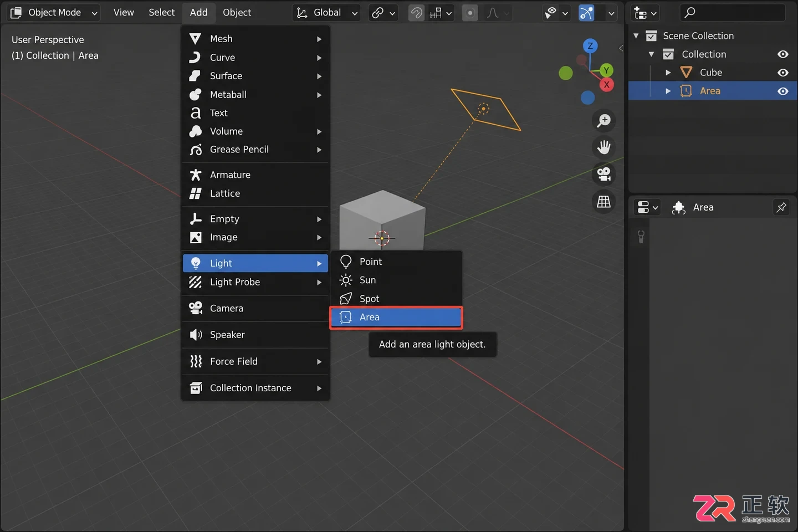Add an Armature object
The height and width of the screenshot is (532, 798).
pyautogui.click(x=255, y=175)
